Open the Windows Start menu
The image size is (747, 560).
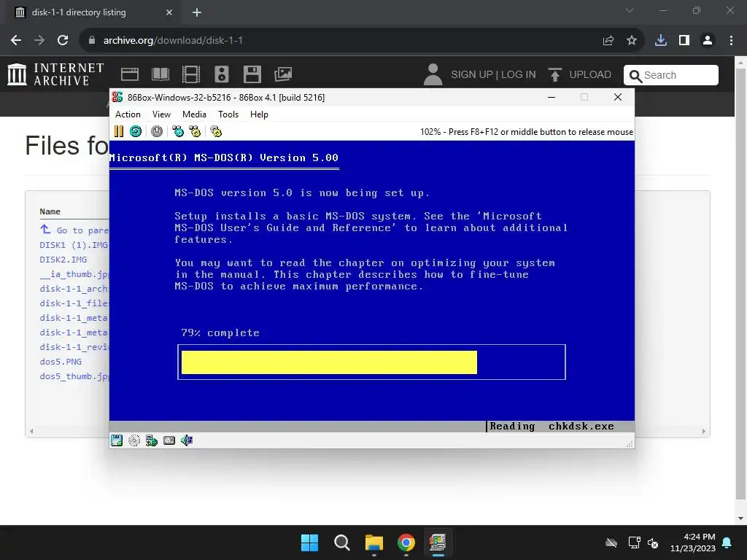tap(309, 542)
